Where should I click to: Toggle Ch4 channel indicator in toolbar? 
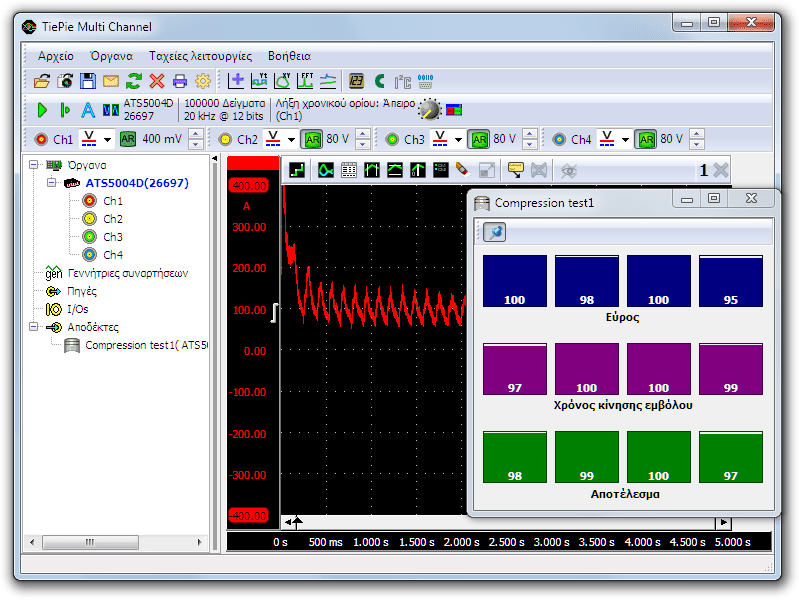point(559,139)
